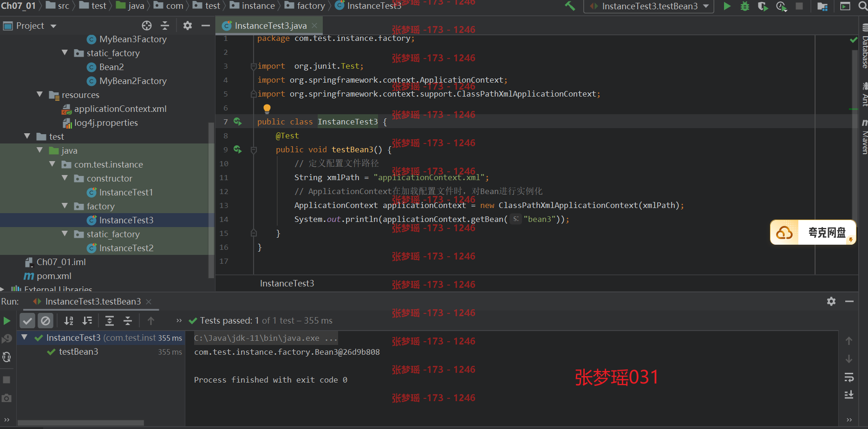Open the Database side tab
The height and width of the screenshot is (429, 868).
864,46
